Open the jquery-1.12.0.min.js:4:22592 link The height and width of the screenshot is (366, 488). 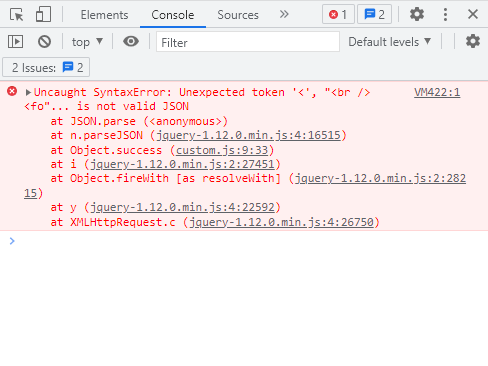pos(182,208)
